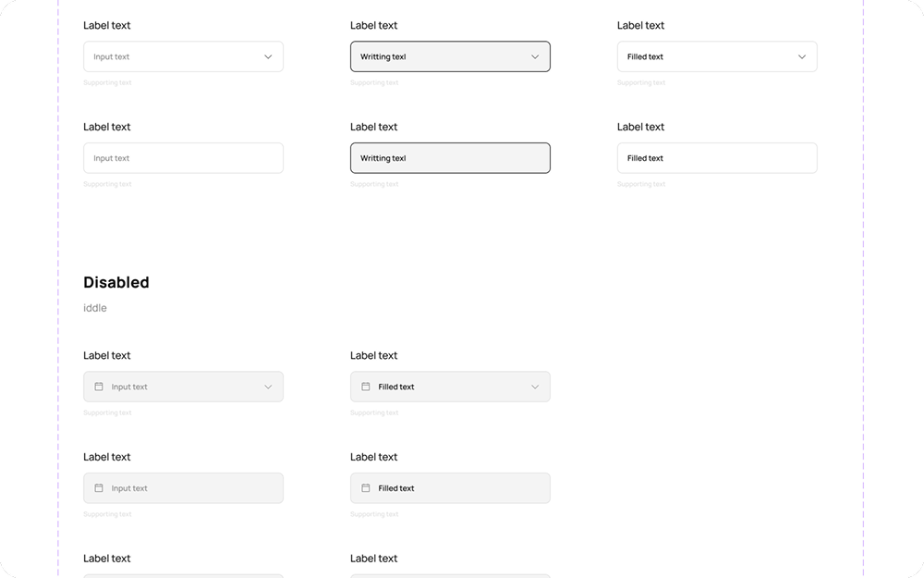Click 'Input text' placeholder in enabled dropdown

[112, 56]
